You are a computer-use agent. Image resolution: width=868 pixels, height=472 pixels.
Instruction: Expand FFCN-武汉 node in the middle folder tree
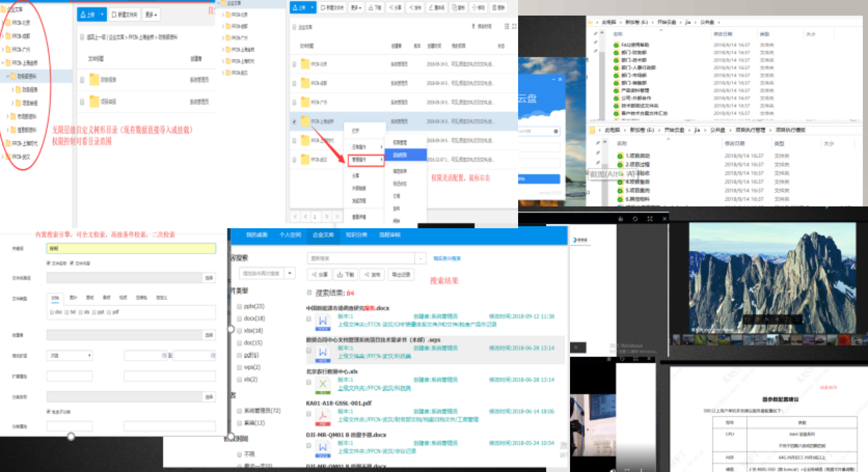223,73
